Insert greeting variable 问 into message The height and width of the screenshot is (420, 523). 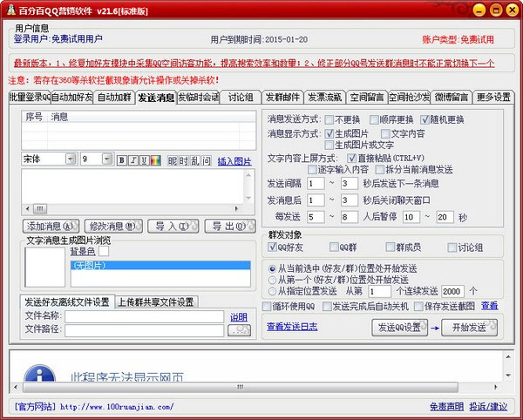206,160
